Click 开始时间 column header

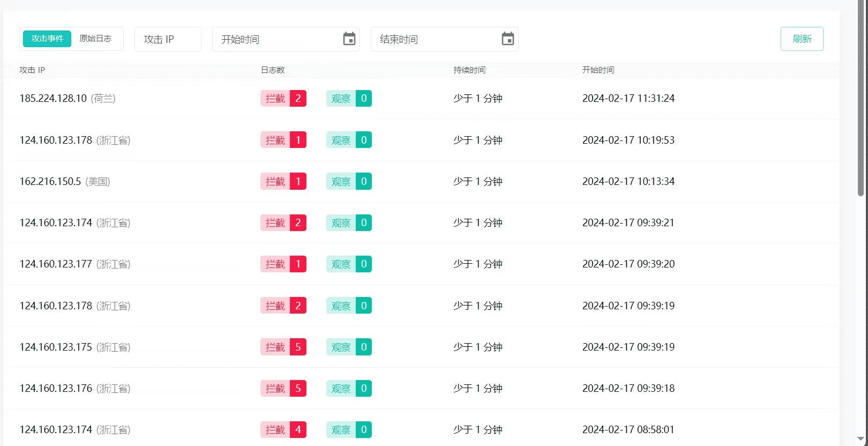pos(598,70)
